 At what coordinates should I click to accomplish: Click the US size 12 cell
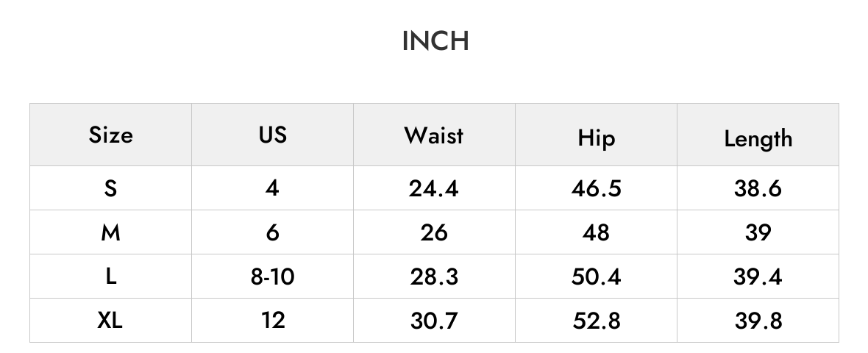273,321
